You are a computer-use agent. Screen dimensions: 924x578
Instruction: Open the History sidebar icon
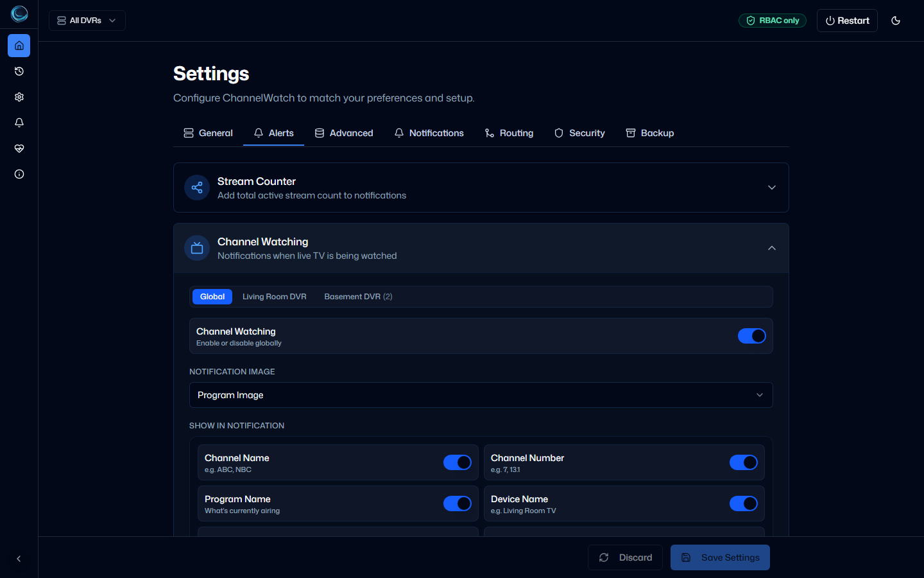[x=19, y=71]
